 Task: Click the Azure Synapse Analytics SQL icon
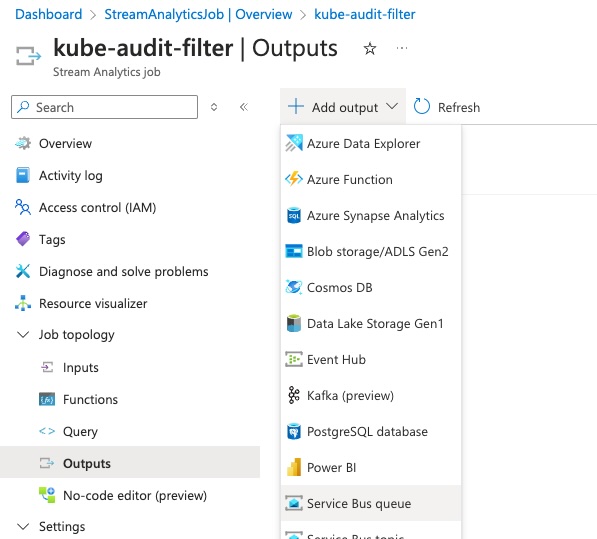click(x=294, y=215)
